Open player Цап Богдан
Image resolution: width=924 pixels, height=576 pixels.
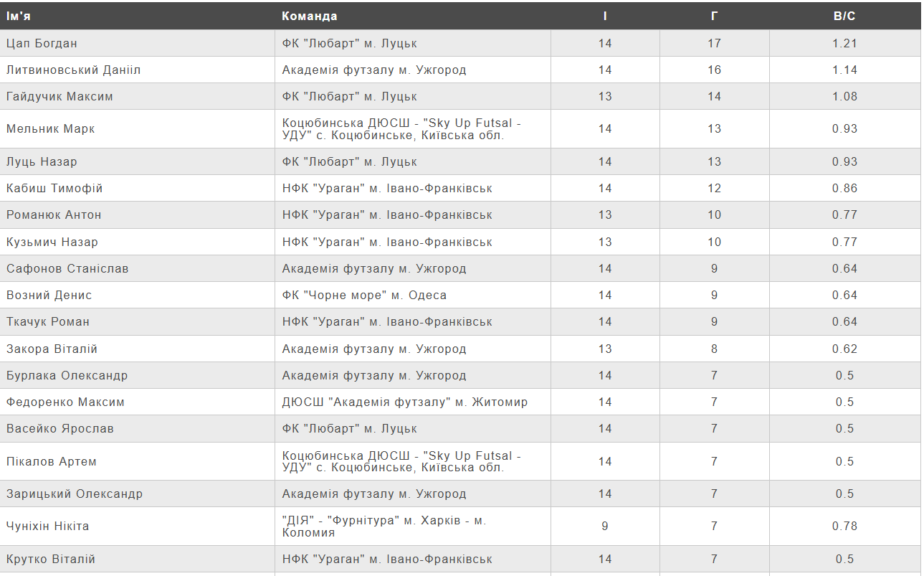click(x=42, y=43)
